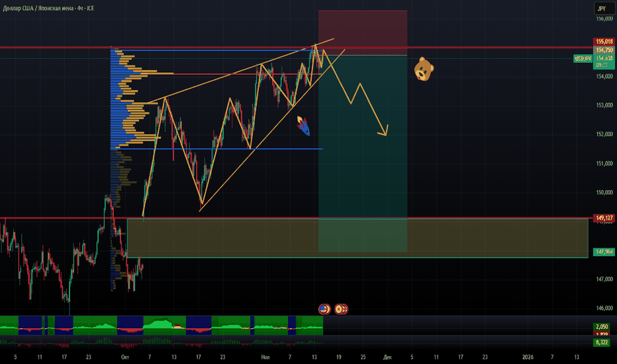Select the USDJPY green symbol price tag
617x364 pixels.
[x=582, y=59]
